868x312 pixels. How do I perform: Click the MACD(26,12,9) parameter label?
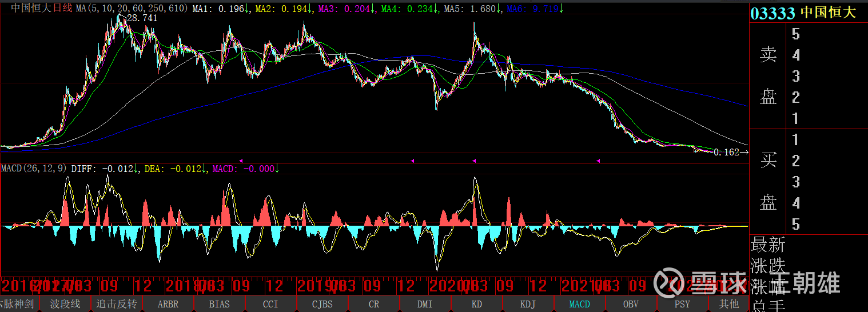coord(35,169)
